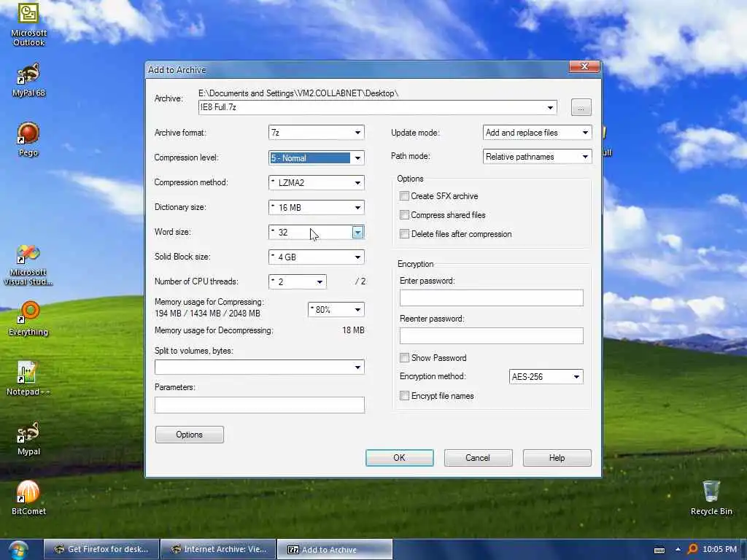747x560 pixels.
Task: Open the memory usage 80% dropdown
Action: tap(336, 309)
